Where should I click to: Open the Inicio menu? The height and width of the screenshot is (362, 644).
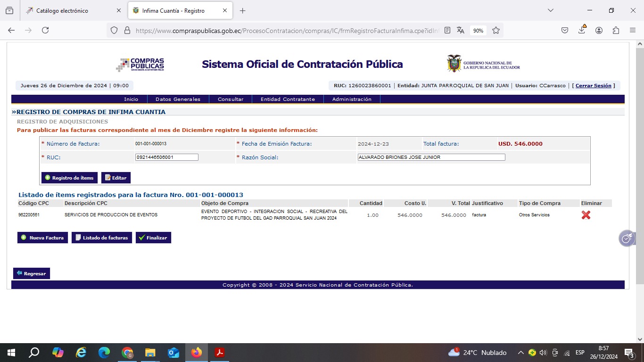(131, 99)
